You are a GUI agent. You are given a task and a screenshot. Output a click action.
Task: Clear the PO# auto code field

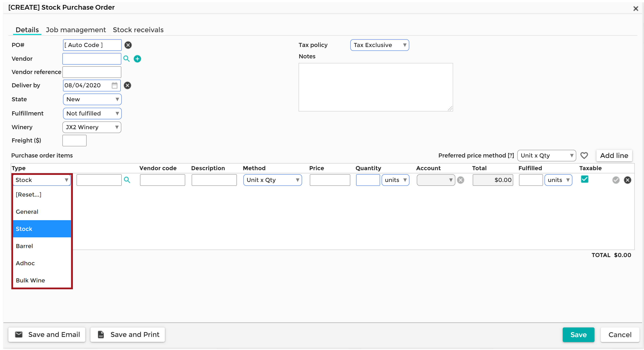point(128,45)
